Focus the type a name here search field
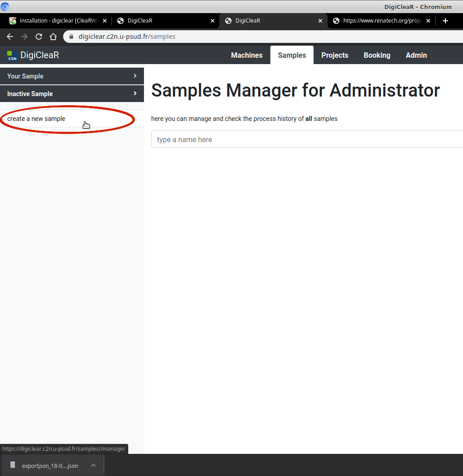463x476 pixels. (307, 139)
